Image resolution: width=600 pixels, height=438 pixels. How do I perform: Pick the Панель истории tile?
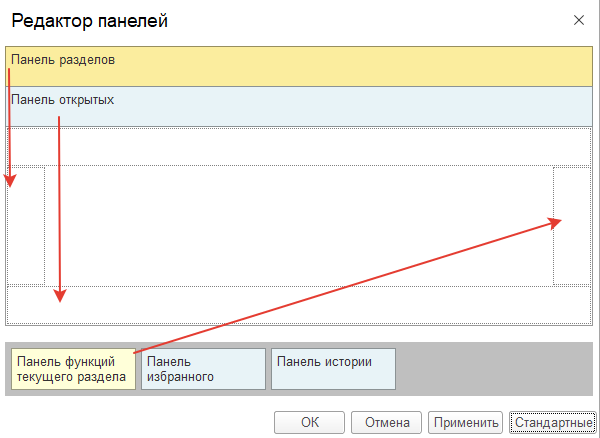pos(333,369)
